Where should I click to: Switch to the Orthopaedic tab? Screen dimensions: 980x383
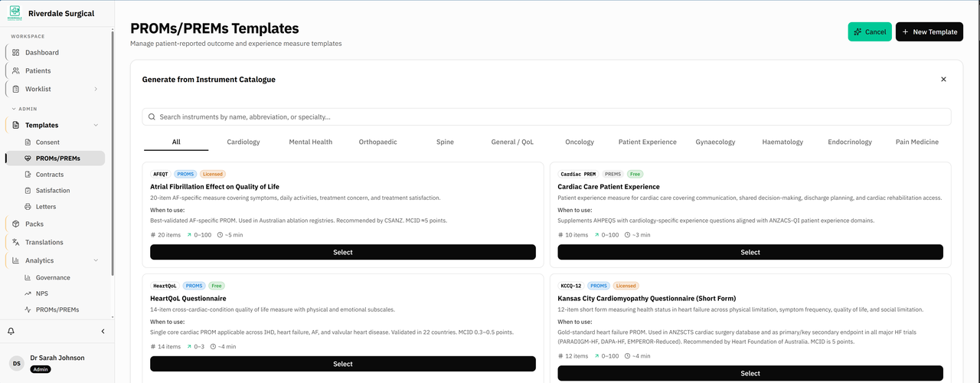(378, 142)
